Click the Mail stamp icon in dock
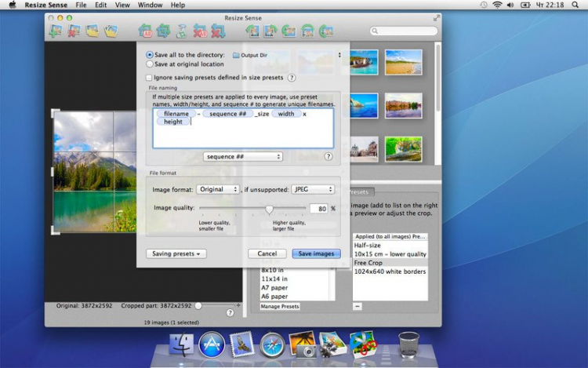 click(x=241, y=344)
